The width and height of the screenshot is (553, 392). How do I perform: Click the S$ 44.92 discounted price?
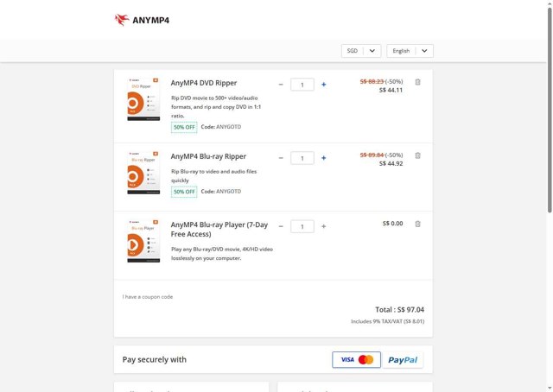(x=391, y=163)
